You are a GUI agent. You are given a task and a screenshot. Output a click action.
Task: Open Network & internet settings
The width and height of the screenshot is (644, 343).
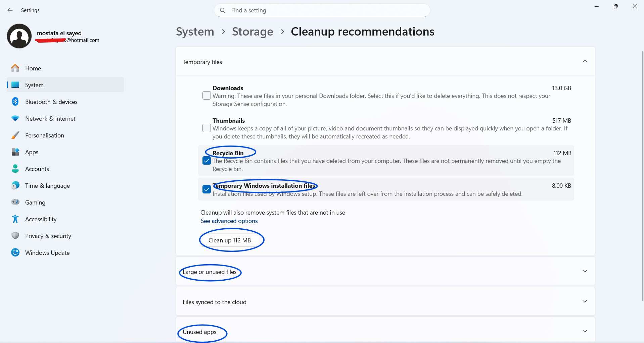click(50, 118)
